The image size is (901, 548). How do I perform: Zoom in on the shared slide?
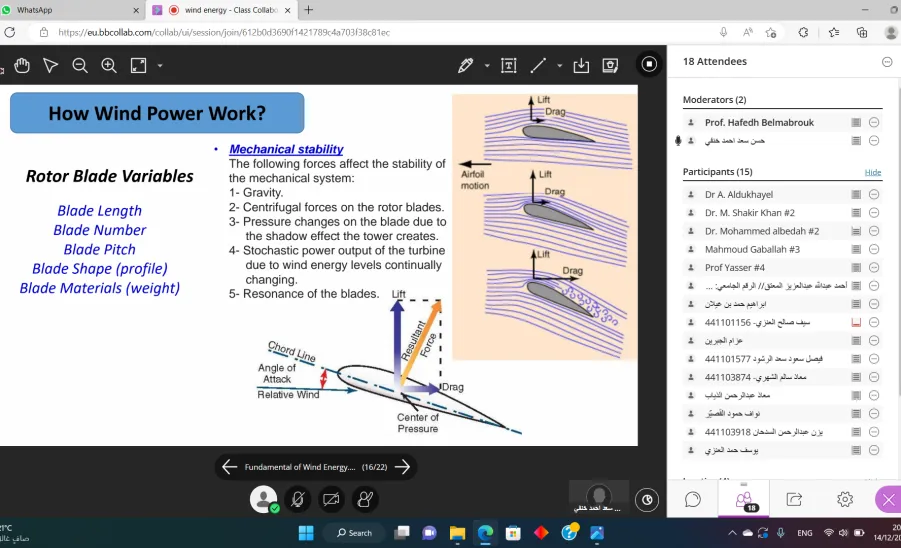point(109,65)
